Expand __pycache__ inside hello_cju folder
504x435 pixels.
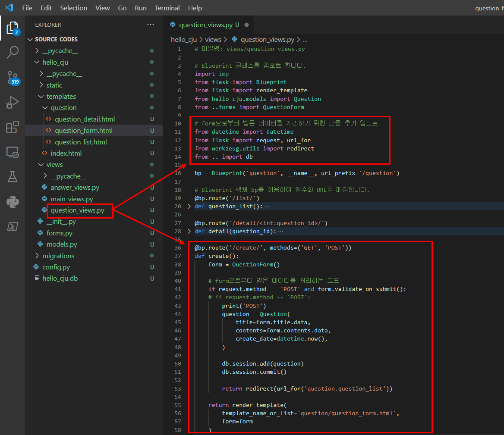click(x=41, y=74)
